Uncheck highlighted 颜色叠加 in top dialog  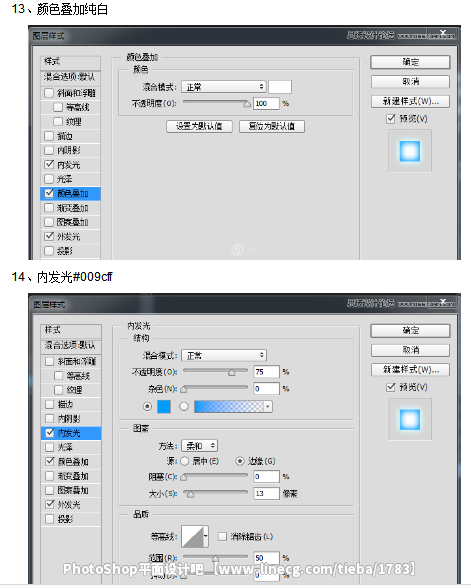[49, 194]
